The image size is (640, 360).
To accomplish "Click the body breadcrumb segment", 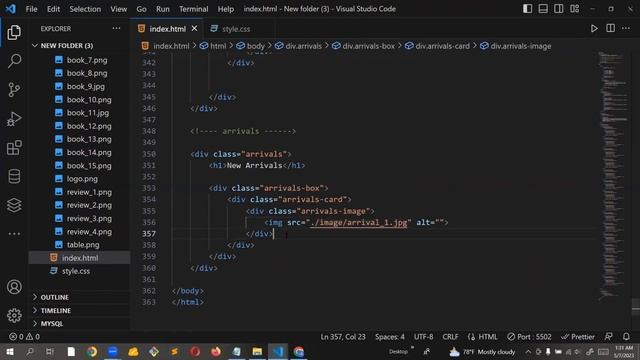I will coord(256,46).
